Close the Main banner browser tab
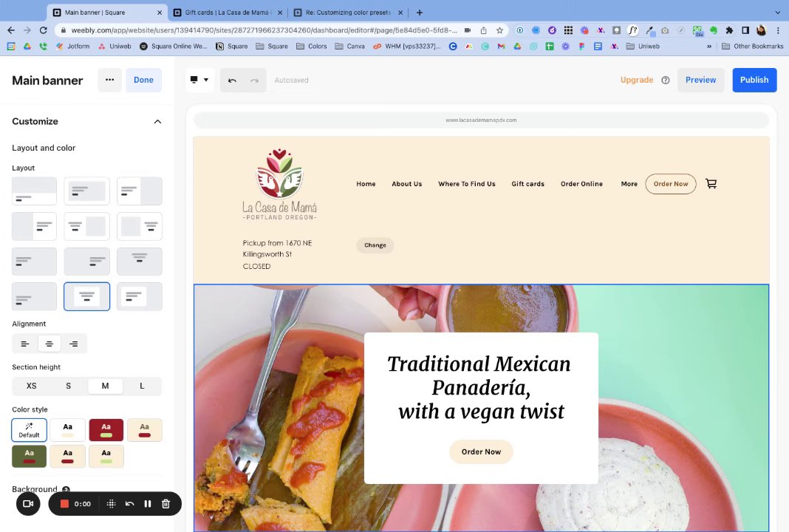The width and height of the screenshot is (789, 532). coord(160,13)
